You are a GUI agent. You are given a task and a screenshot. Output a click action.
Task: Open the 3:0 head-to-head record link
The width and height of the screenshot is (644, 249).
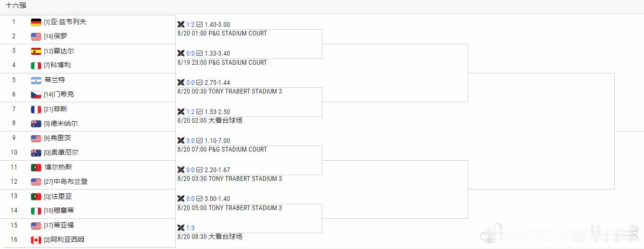coord(191,141)
